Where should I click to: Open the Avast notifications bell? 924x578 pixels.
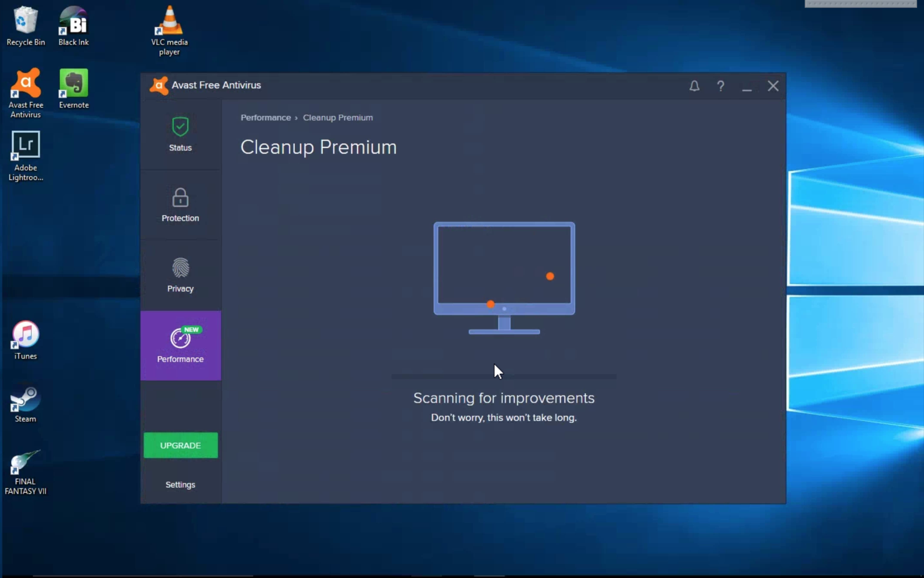click(x=694, y=86)
